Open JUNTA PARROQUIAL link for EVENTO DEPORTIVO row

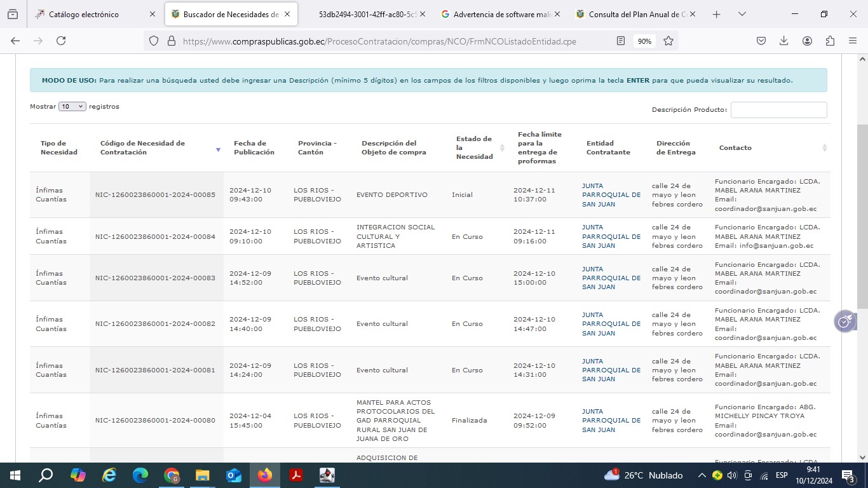[x=611, y=195]
